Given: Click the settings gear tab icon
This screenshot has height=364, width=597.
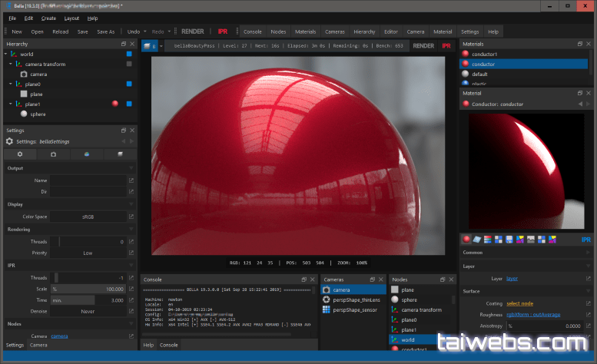Looking at the screenshot, I should click(20, 154).
